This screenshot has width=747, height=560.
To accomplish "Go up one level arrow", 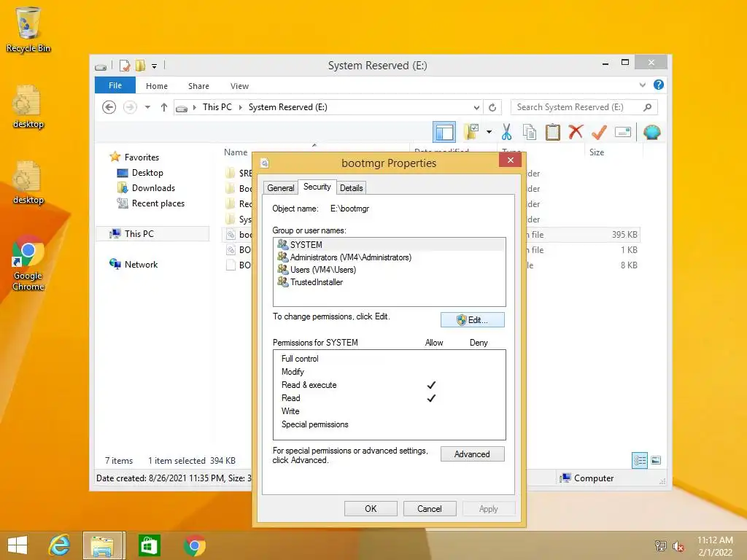I will tap(164, 107).
